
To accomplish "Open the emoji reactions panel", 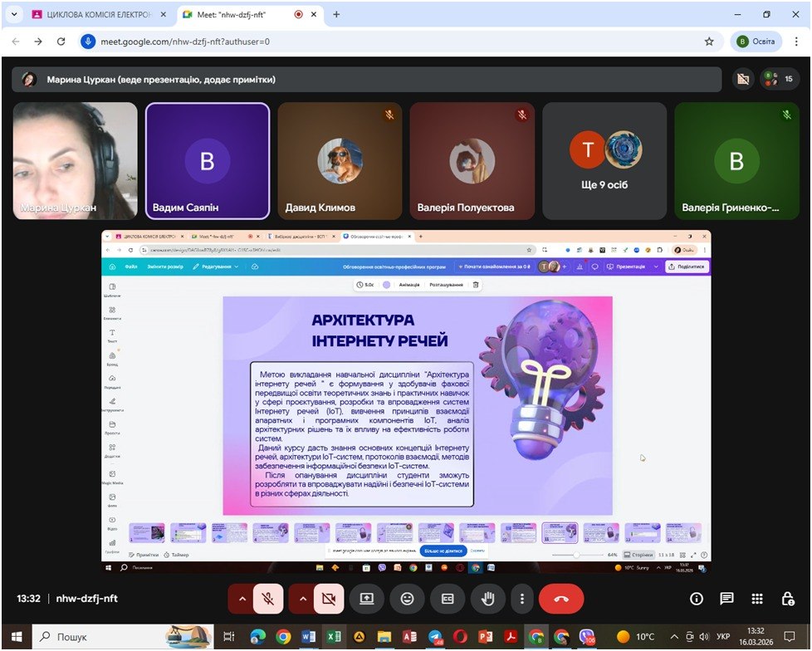I will tap(407, 599).
